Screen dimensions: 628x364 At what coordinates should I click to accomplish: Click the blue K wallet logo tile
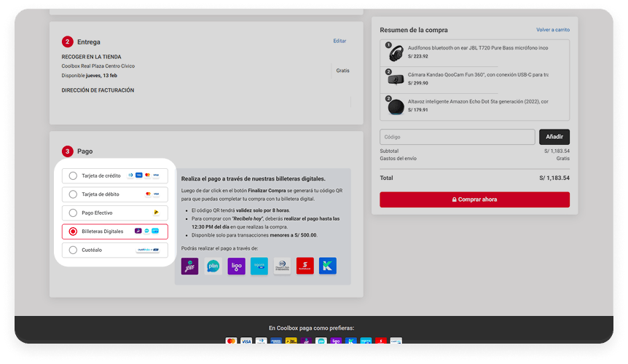328,266
